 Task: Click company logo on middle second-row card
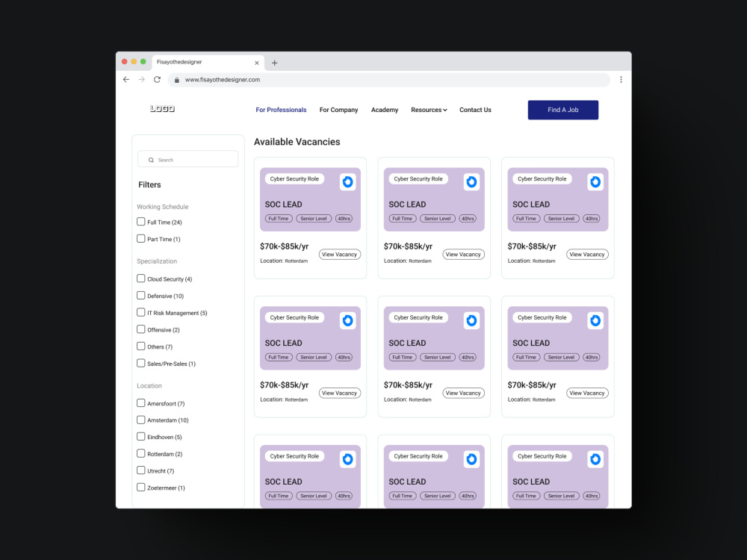471,320
